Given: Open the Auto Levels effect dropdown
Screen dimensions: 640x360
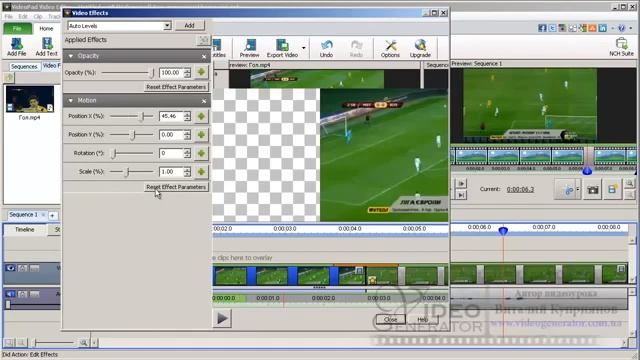Looking at the screenshot, I should [x=167, y=26].
